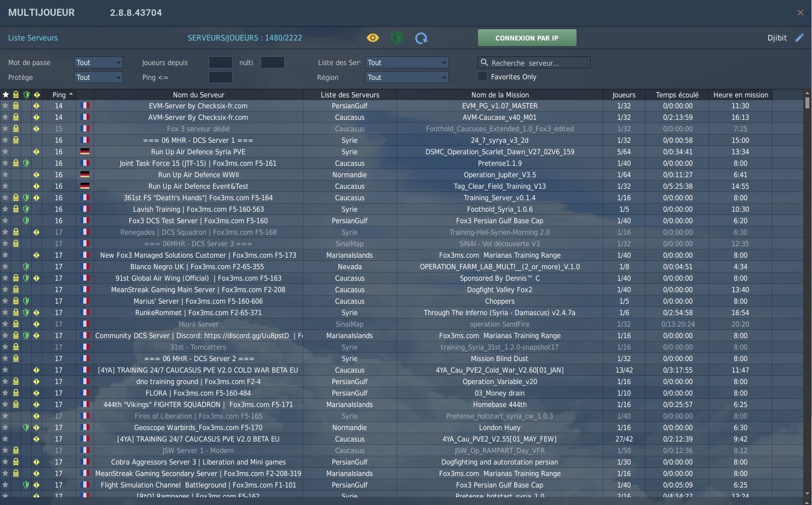Enable the Favorites Only checkbox
The height and width of the screenshot is (505, 812).
482,77
